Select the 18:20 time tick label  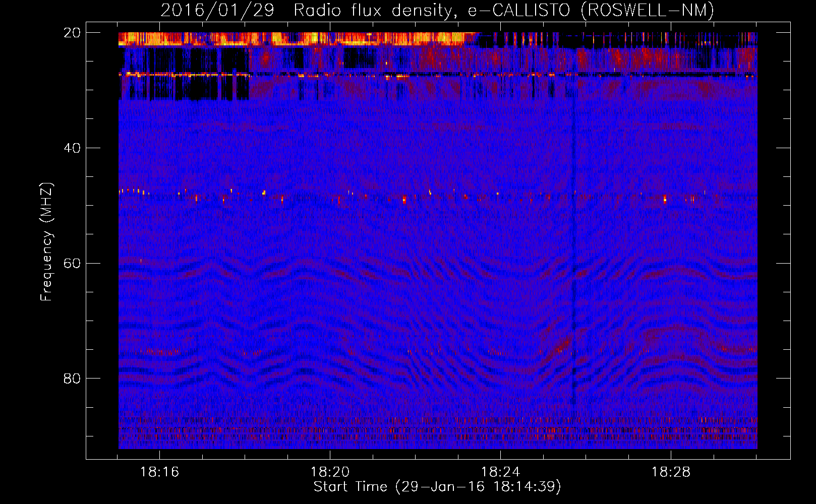(x=330, y=472)
